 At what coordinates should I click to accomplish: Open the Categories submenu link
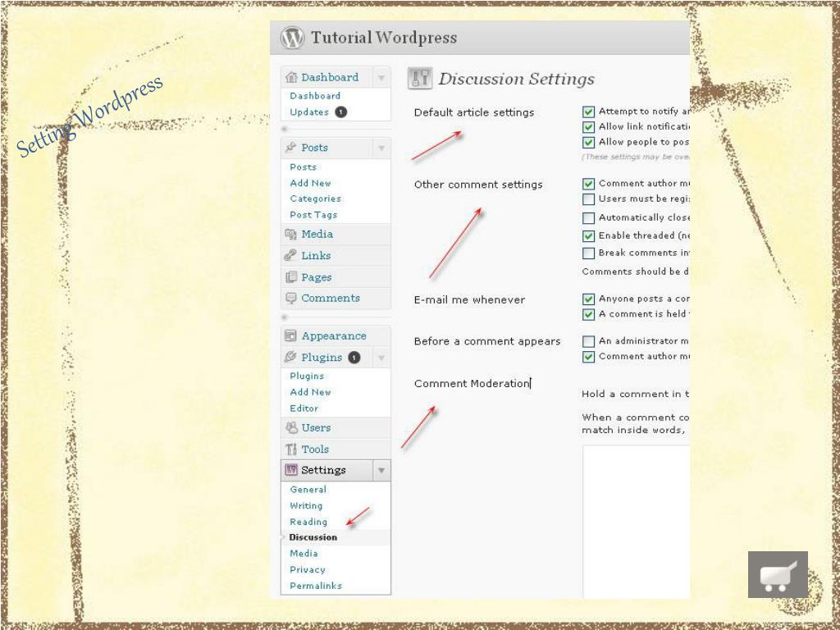tap(315, 199)
